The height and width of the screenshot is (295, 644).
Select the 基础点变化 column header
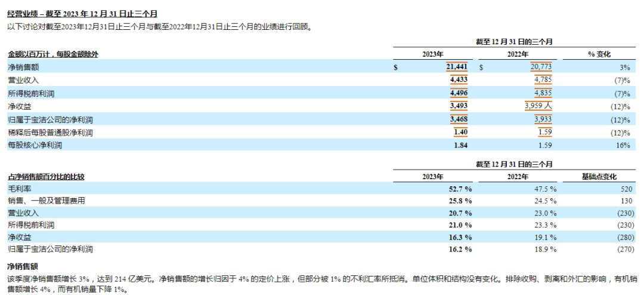pyautogui.click(x=598, y=177)
